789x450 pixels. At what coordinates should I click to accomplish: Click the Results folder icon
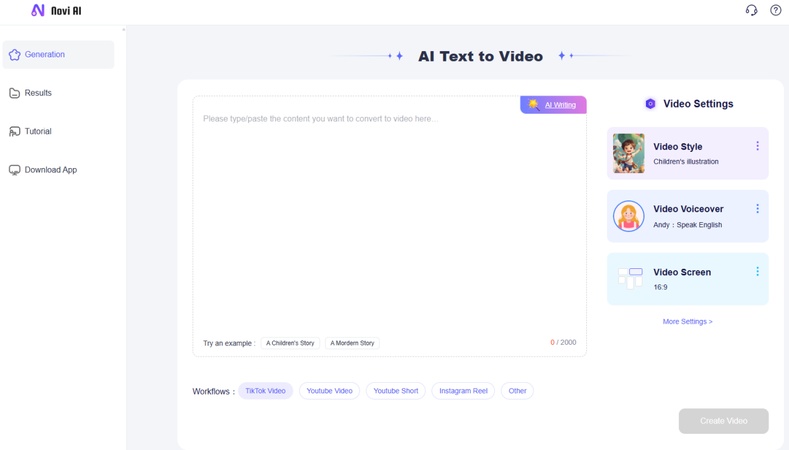click(x=15, y=93)
